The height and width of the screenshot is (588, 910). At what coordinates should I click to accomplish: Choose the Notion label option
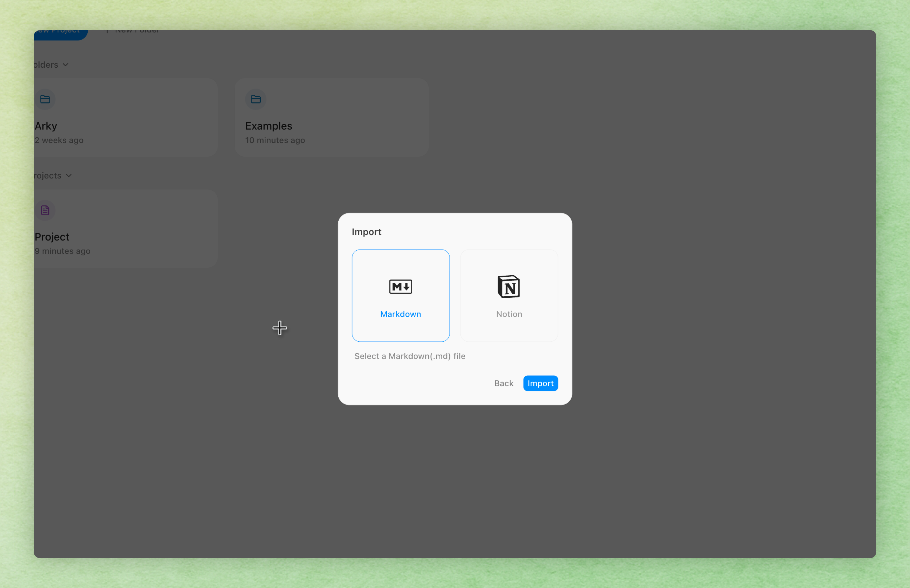pos(509,314)
